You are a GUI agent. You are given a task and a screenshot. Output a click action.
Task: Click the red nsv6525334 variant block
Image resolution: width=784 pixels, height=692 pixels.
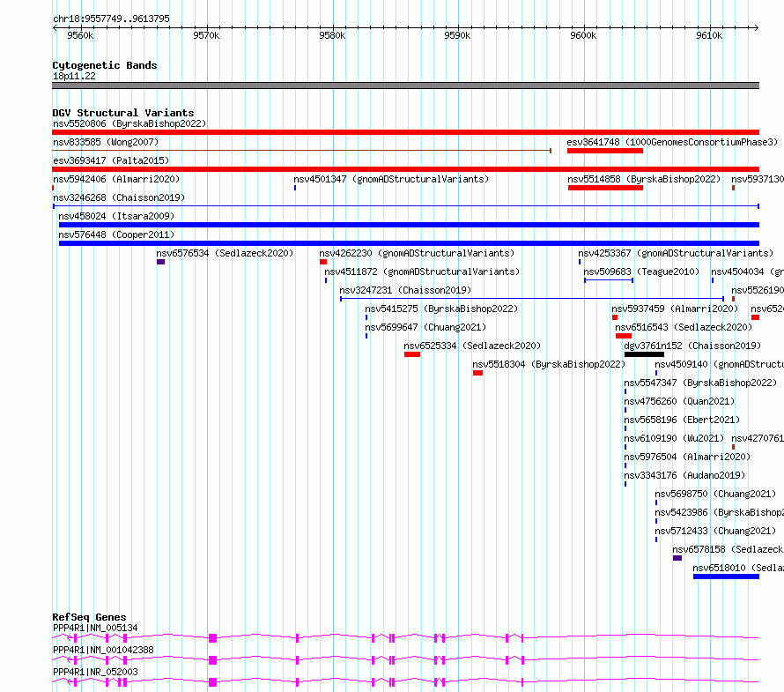pos(412,354)
